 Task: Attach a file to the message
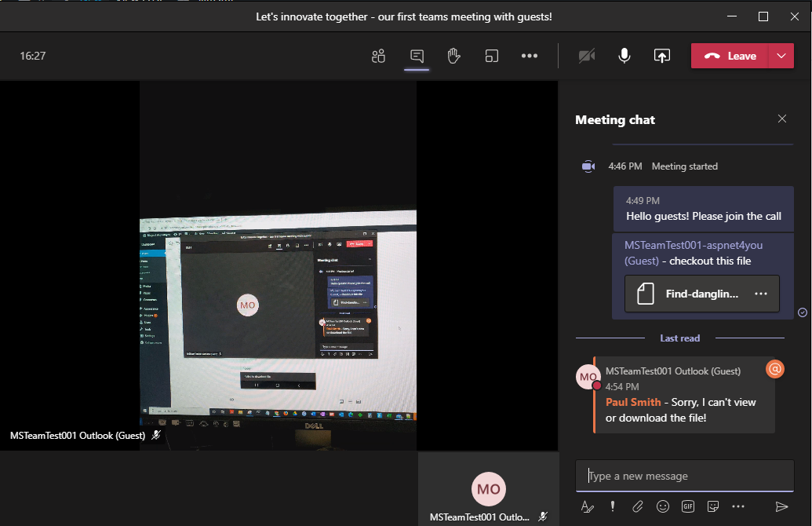coord(638,507)
